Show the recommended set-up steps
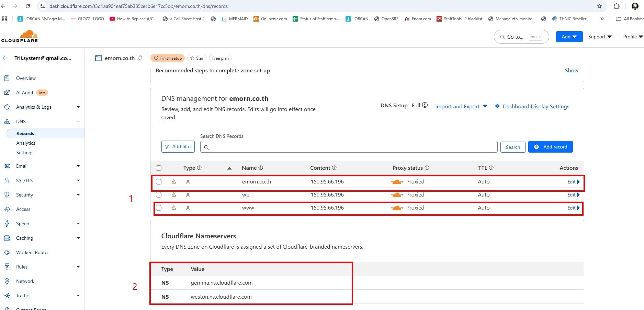Image resolution: width=644 pixels, height=310 pixels. pyautogui.click(x=572, y=70)
